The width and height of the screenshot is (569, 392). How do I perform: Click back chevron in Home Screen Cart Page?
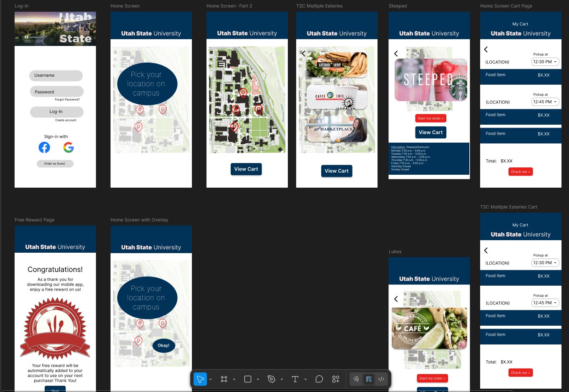click(x=486, y=49)
